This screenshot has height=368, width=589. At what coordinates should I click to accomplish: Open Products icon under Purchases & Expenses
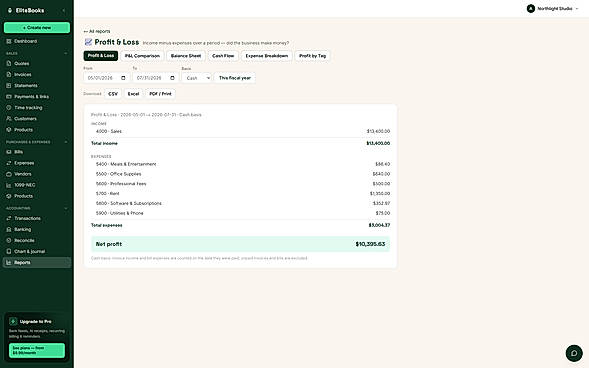coord(9,196)
